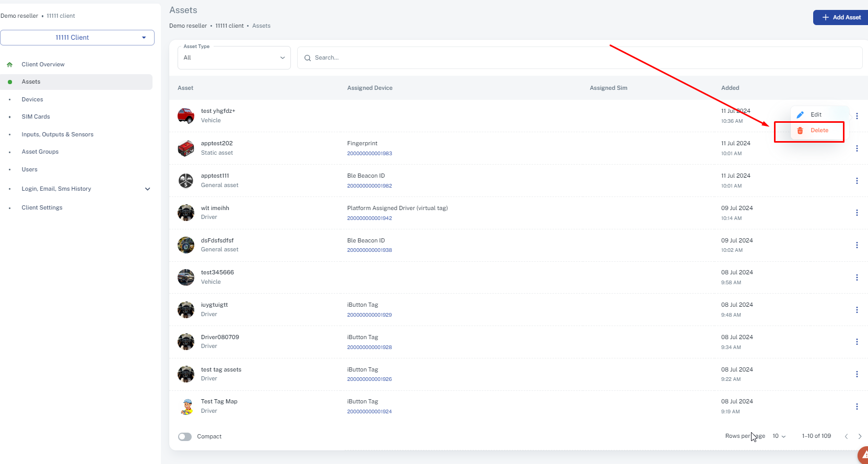Click Demo reseller in page breadcrumb
Viewport: 868px width, 464px height.
[188, 26]
